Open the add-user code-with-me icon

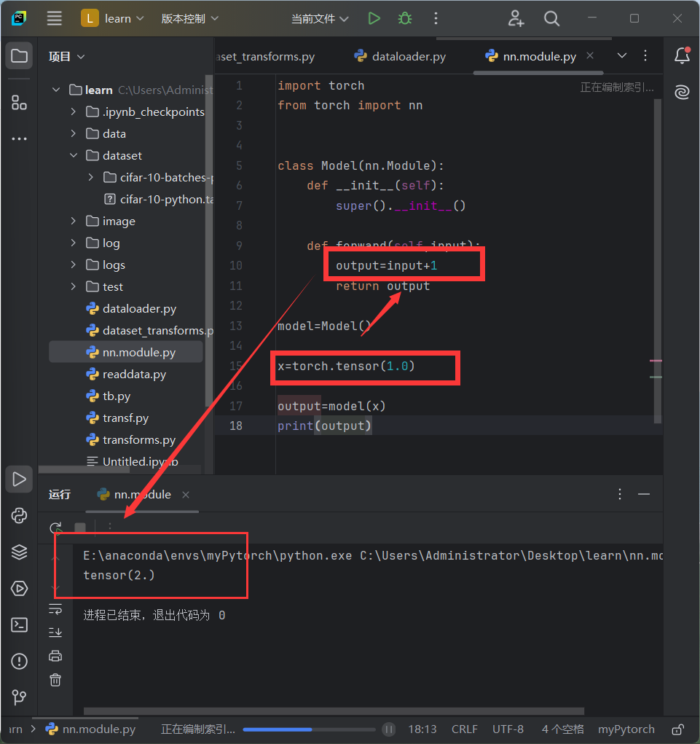516,18
